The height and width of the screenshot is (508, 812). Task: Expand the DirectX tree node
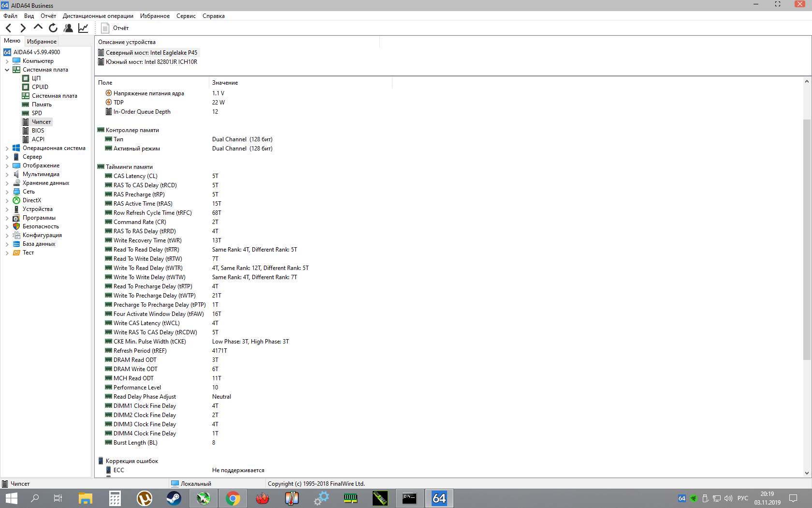tap(7, 200)
